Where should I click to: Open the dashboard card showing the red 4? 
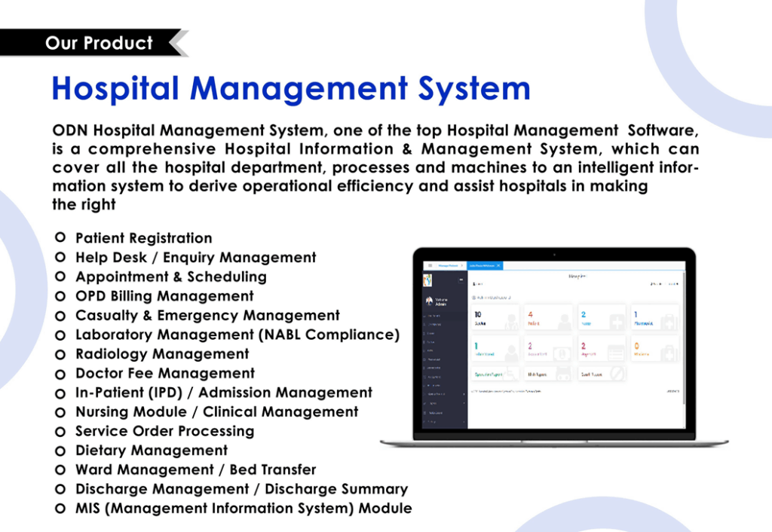tap(549, 318)
